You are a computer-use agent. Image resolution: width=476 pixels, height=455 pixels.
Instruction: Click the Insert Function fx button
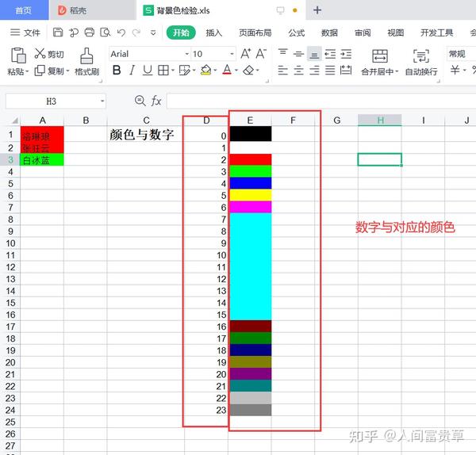[156, 101]
